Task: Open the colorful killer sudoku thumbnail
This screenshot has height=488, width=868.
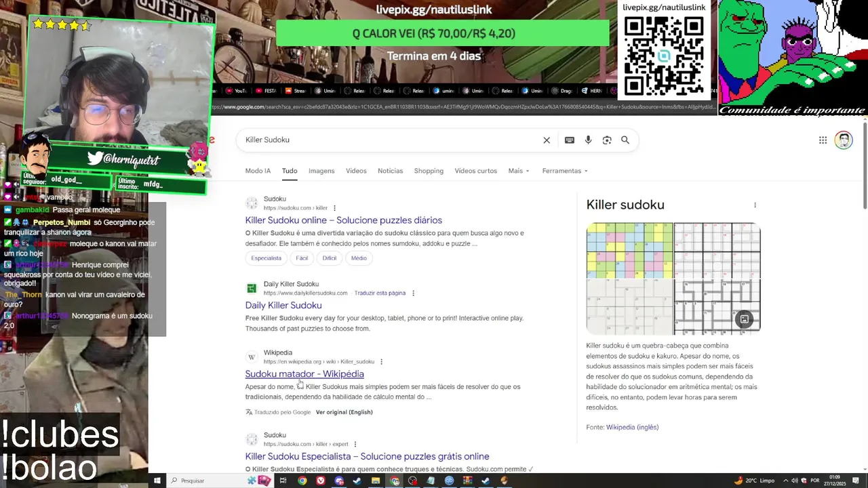Action: pos(629,250)
